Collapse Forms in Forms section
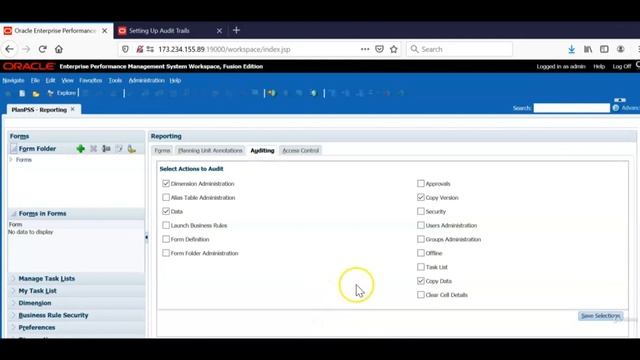 tap(13, 213)
